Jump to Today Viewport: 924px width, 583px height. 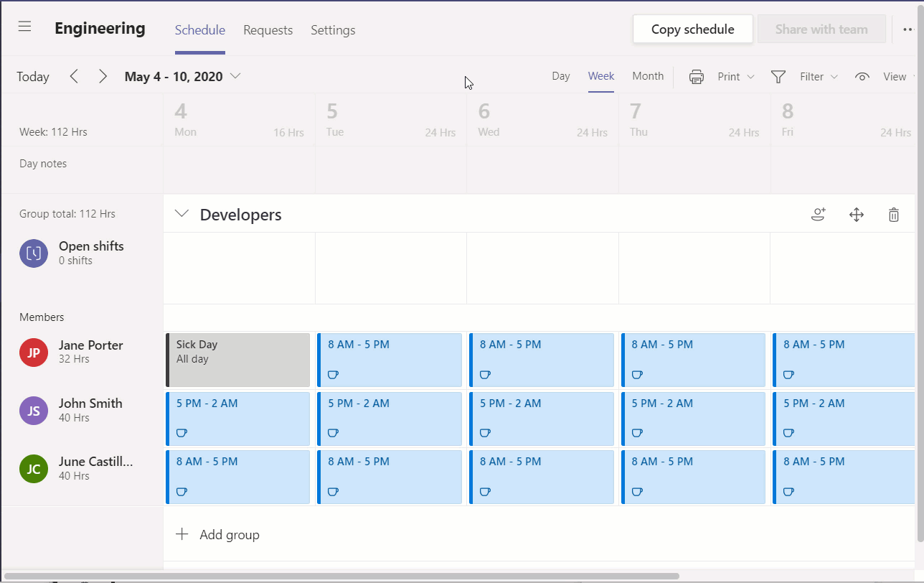32,76
